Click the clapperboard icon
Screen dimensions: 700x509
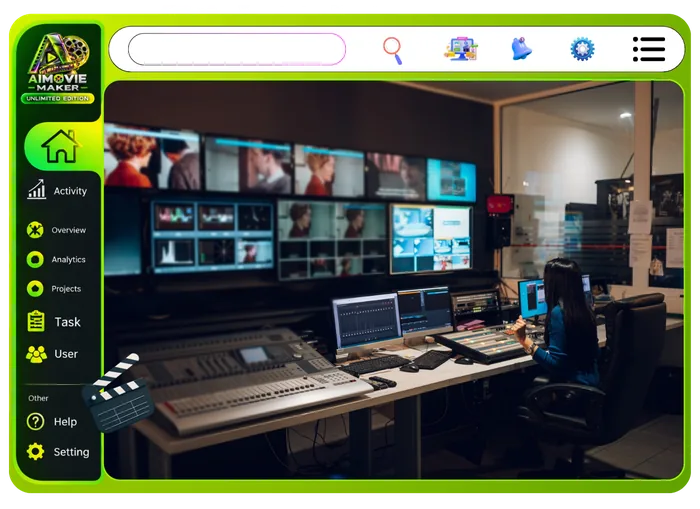click(118, 393)
